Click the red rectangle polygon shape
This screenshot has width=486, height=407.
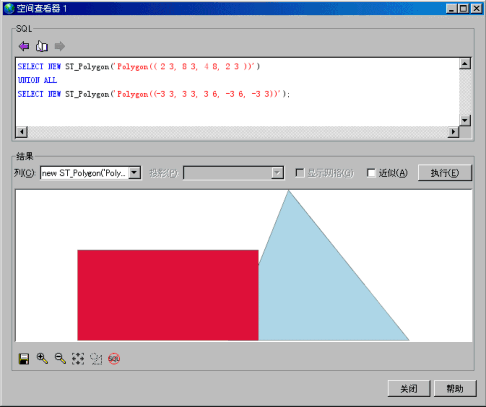(x=168, y=295)
